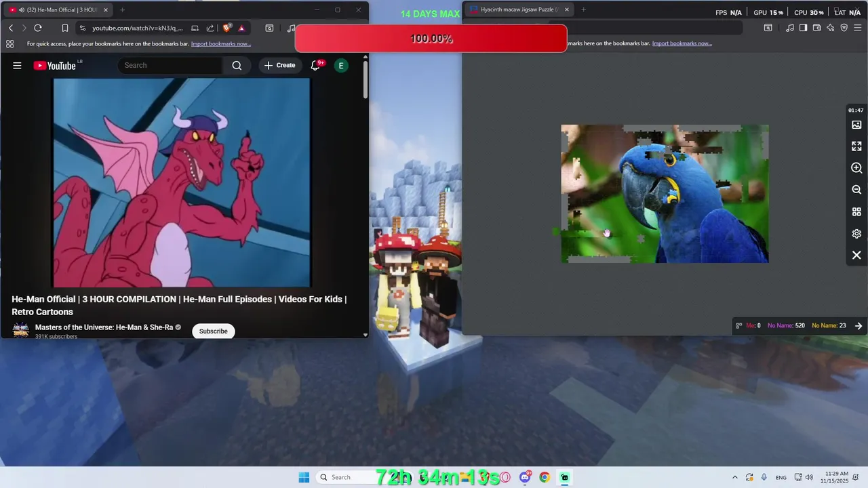Reload the YouTube page
Screen dimensions: 868x488
coord(38,28)
